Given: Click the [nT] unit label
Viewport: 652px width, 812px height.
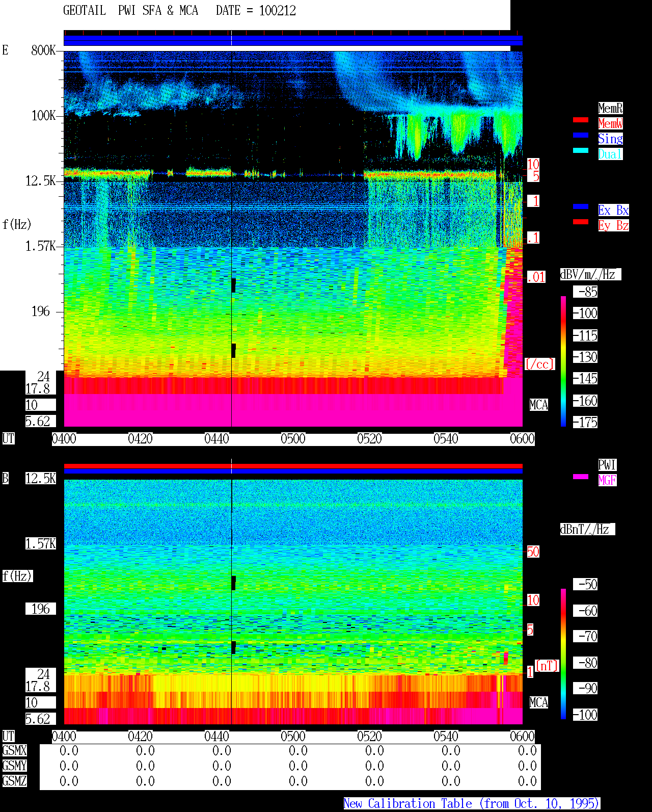Looking at the screenshot, I should pyautogui.click(x=547, y=666).
